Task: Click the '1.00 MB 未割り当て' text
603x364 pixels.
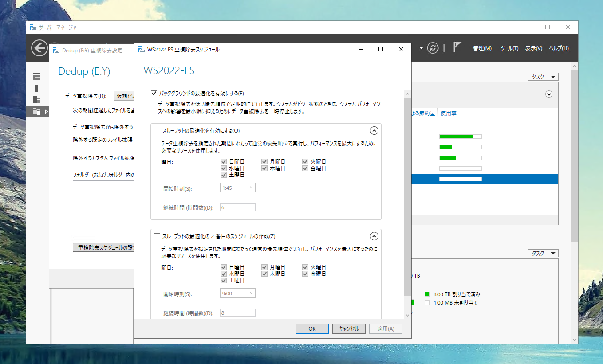Action: pyautogui.click(x=456, y=303)
